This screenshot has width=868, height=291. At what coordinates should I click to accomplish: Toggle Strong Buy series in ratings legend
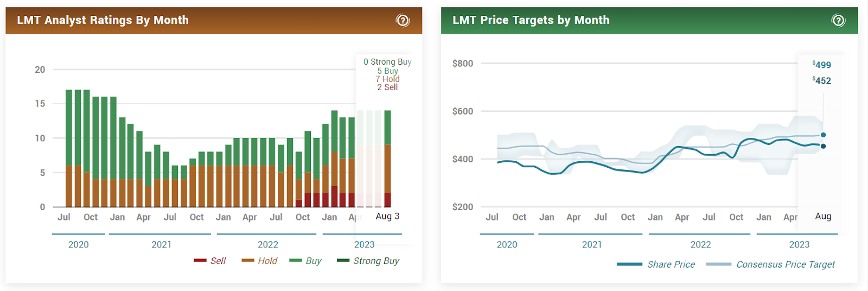(368, 261)
